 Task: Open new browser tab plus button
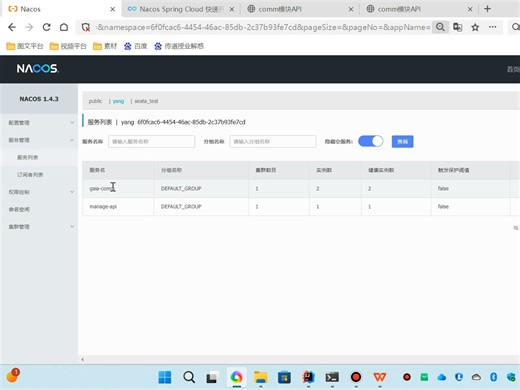tap(487, 9)
